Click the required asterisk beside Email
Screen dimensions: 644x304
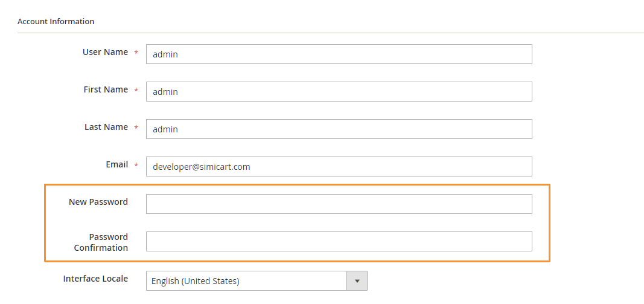coord(136,166)
